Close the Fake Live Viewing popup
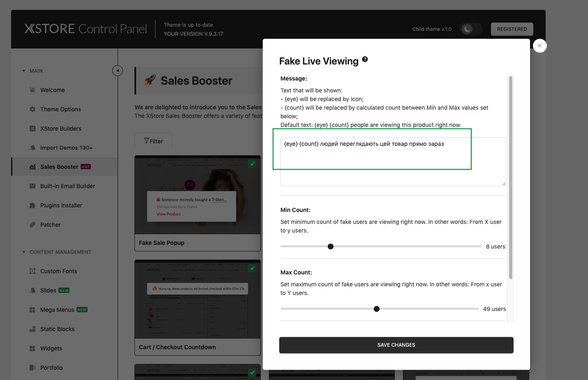 pos(540,46)
